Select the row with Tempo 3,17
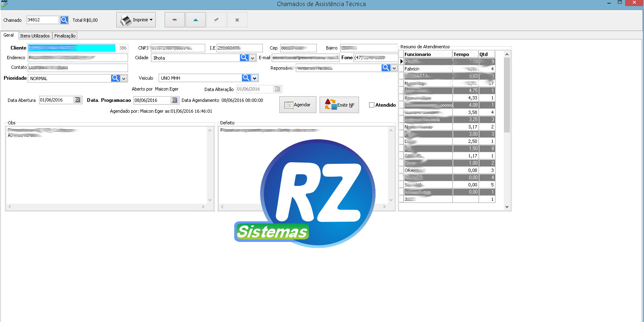 click(449, 127)
